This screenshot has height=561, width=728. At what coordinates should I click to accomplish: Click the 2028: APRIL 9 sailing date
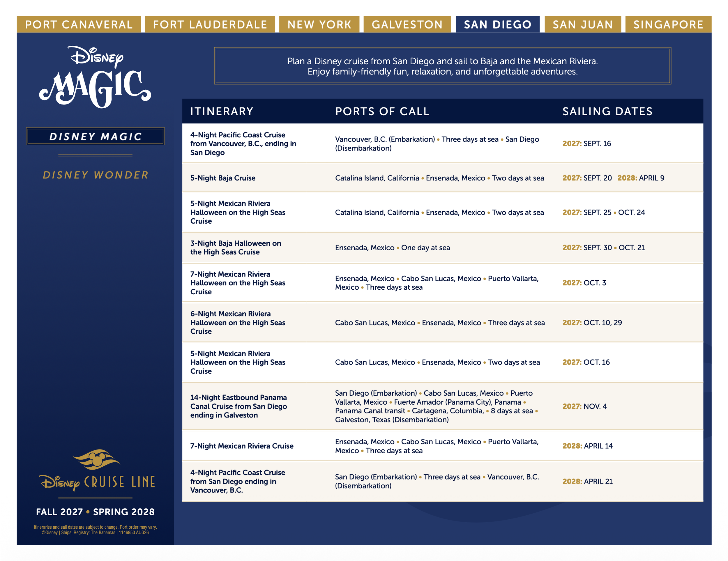coord(641,178)
